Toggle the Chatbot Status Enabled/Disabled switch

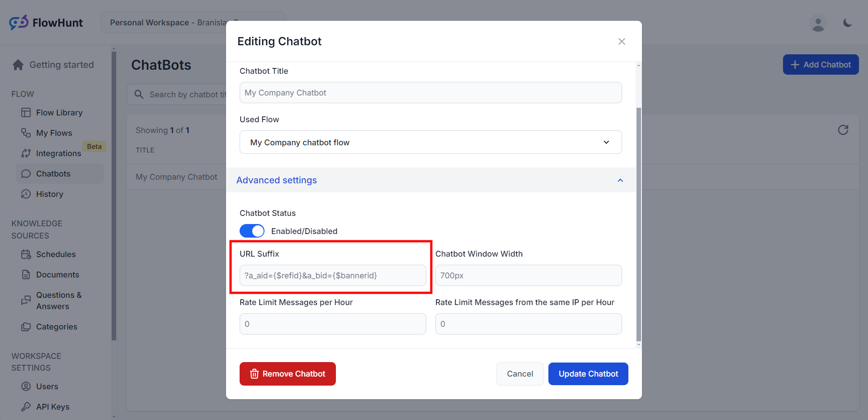(252, 231)
